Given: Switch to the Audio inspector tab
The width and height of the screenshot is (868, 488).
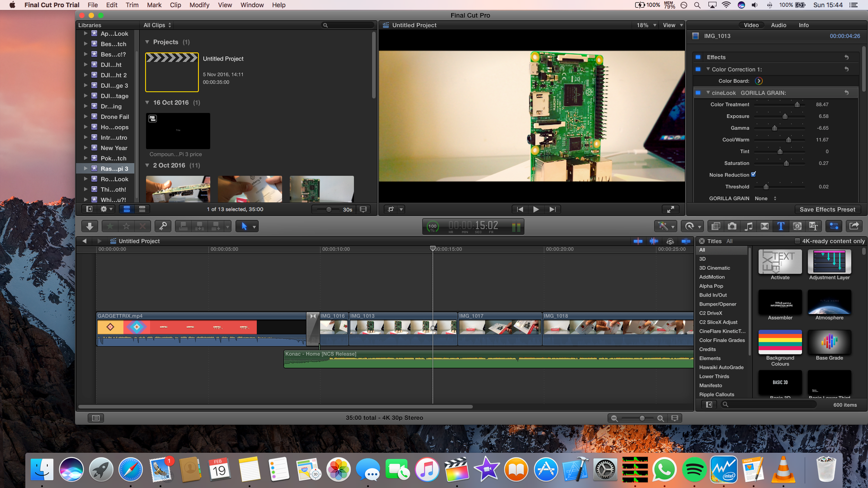Looking at the screenshot, I should point(778,25).
